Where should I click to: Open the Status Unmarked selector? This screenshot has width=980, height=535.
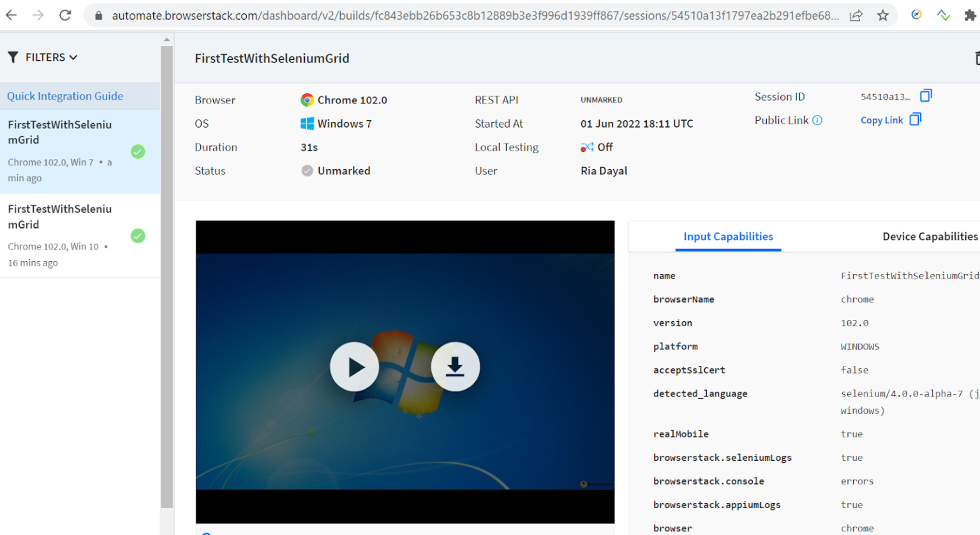click(x=336, y=170)
